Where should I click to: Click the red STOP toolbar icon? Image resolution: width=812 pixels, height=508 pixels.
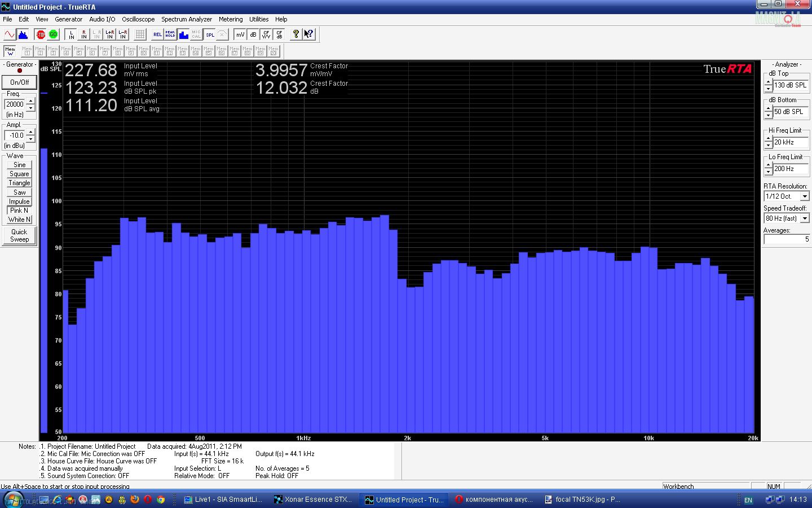40,34
